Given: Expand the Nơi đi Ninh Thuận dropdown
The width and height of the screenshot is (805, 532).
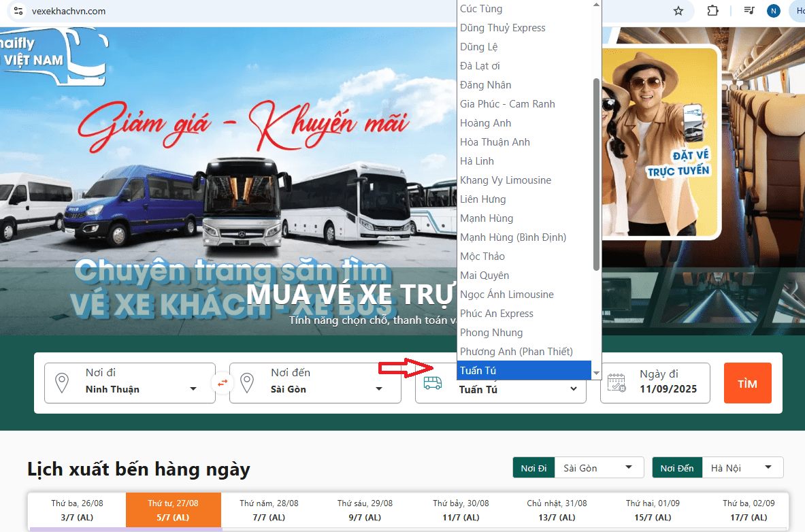Looking at the screenshot, I should [x=193, y=389].
